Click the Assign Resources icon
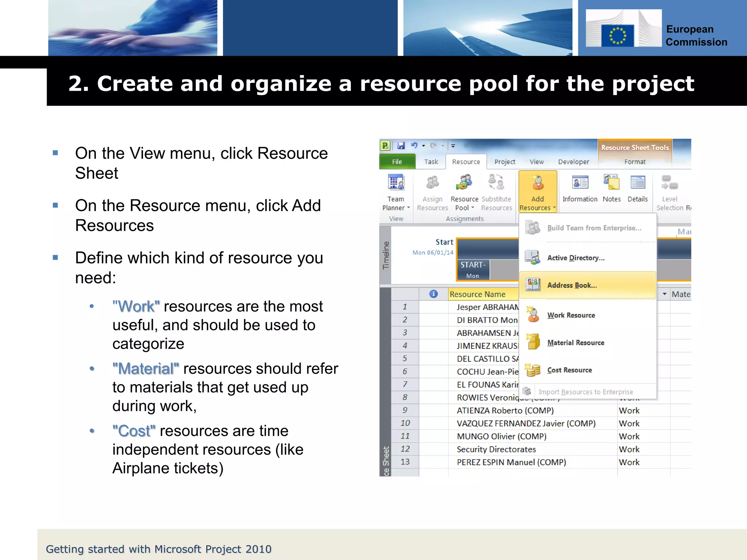747x560 pixels. pyautogui.click(x=433, y=183)
